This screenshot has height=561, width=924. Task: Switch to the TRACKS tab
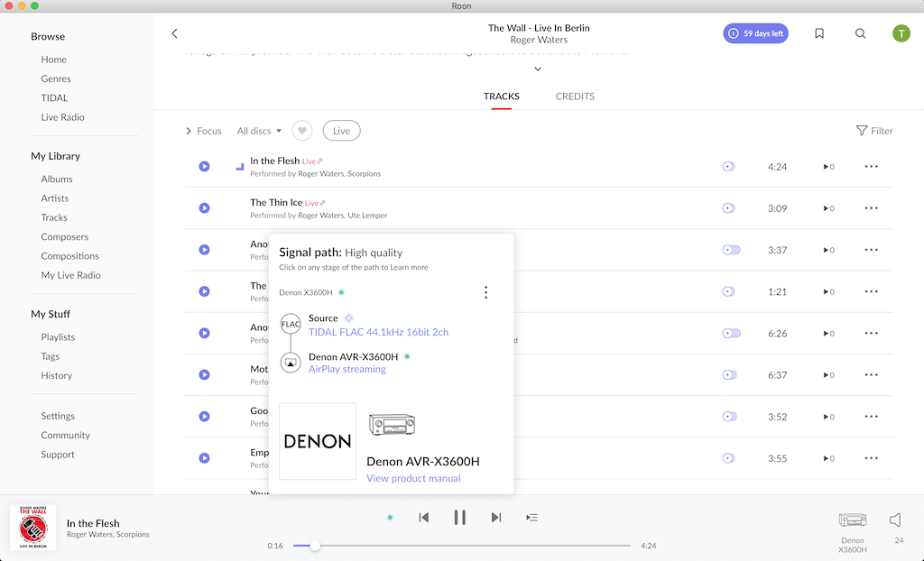coord(502,96)
